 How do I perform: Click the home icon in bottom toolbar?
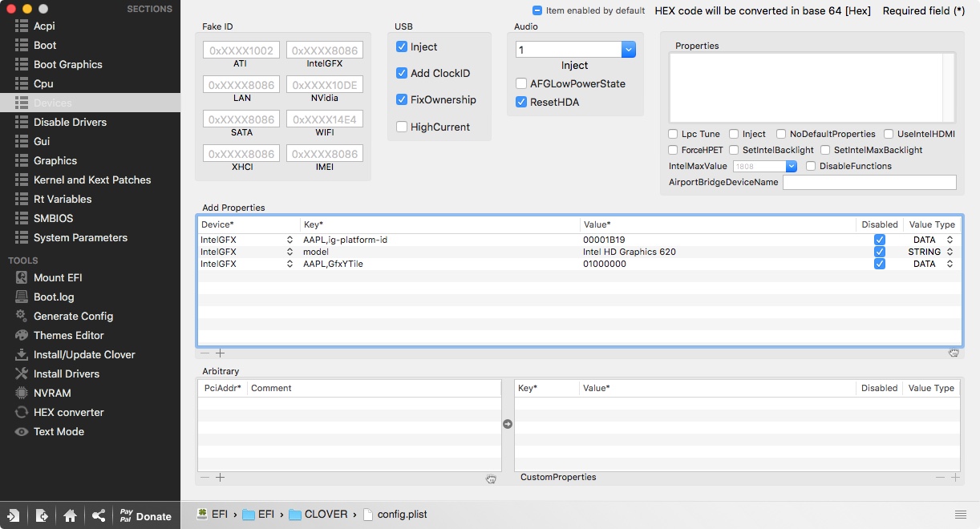point(70,515)
